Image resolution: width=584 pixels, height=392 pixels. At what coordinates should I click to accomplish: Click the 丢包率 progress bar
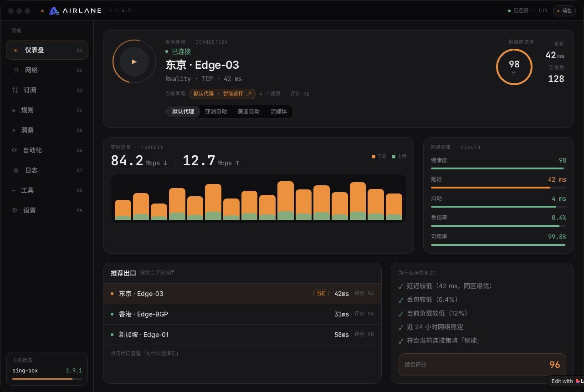pos(498,226)
